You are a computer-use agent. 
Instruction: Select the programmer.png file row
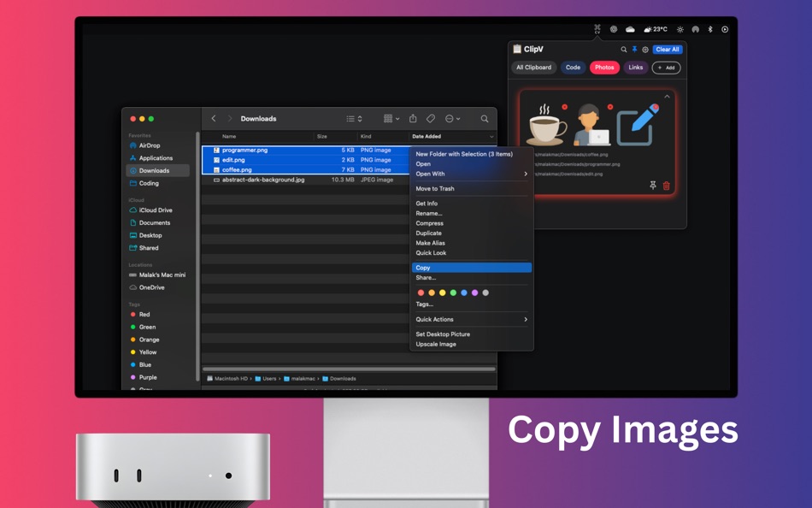305,150
